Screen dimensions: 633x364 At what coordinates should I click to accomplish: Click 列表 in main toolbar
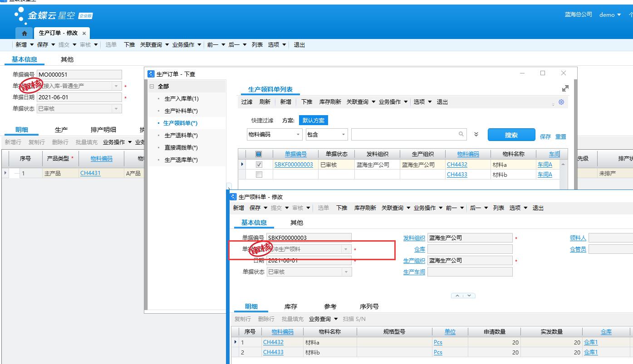coord(257,45)
